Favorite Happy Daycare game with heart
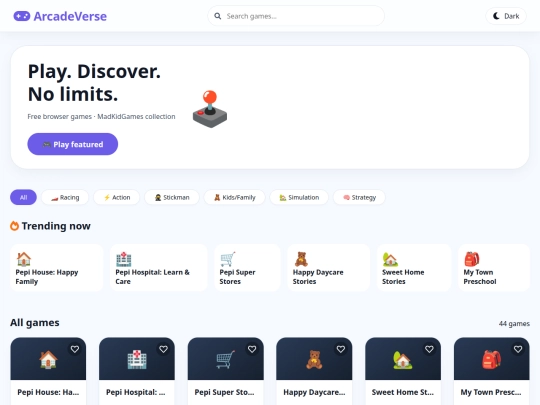540x405 pixels. pos(341,349)
